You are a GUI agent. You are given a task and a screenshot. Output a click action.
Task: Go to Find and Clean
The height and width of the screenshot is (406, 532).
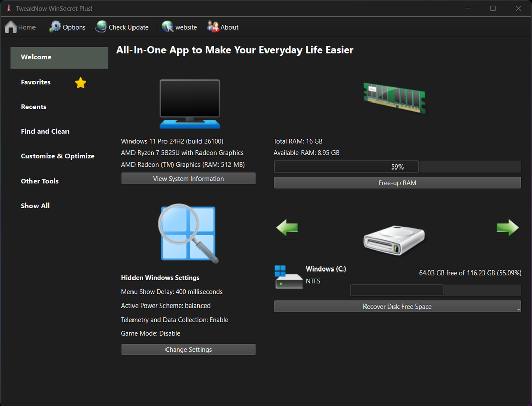pyautogui.click(x=45, y=131)
